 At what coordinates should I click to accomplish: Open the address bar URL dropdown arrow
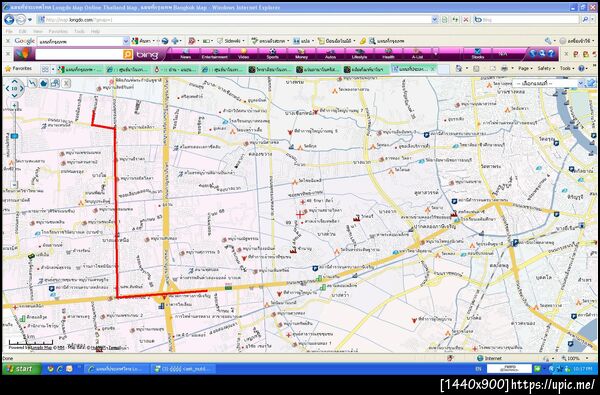coord(434,20)
